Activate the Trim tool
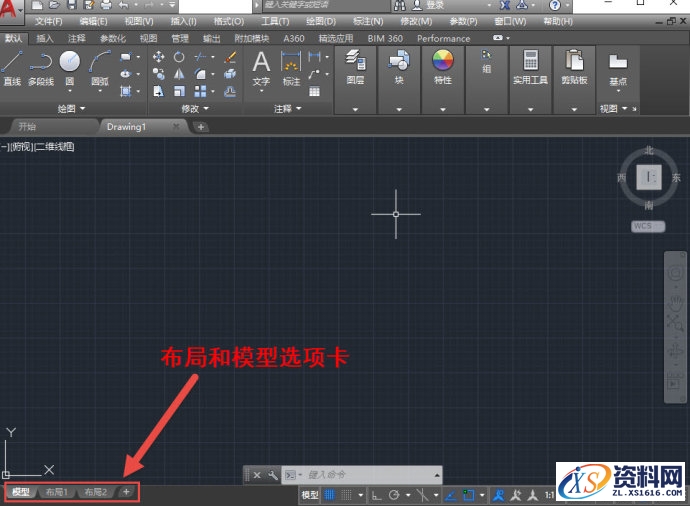The image size is (690, 506). tap(200, 57)
